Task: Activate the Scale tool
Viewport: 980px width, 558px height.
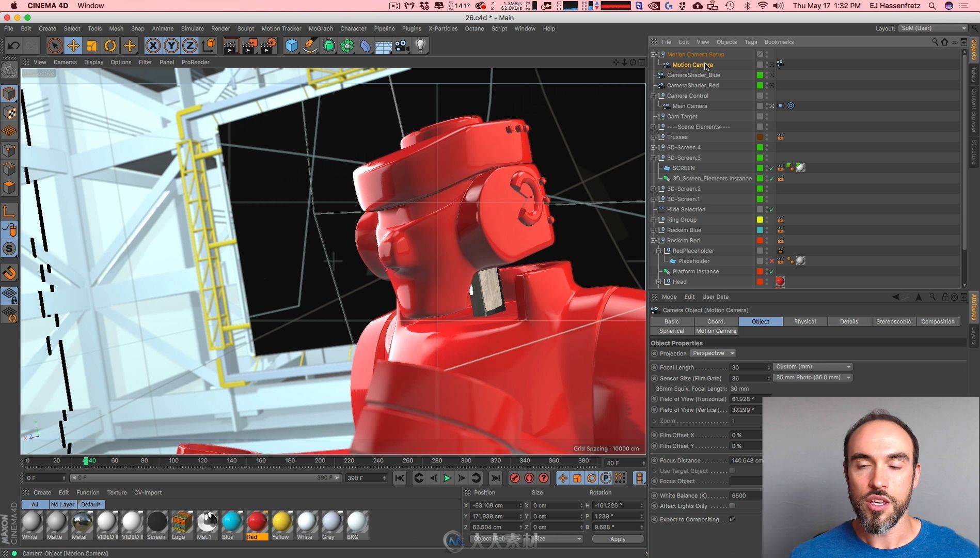Action: pyautogui.click(x=92, y=45)
